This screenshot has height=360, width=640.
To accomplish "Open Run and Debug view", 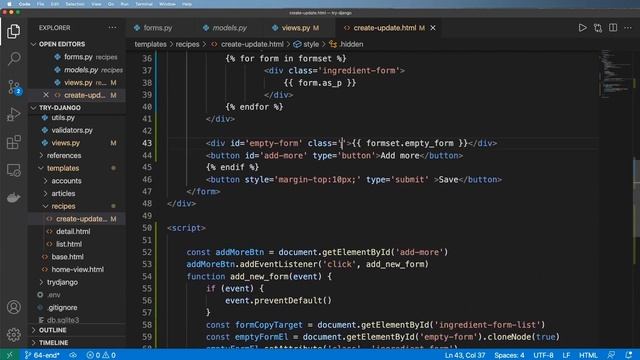I will pos(13,115).
